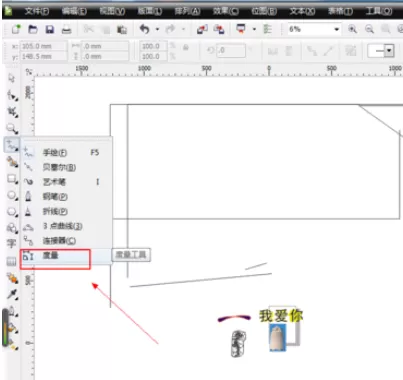Open the outline width dropdown
The width and height of the screenshot is (403, 380).
[x=389, y=51]
